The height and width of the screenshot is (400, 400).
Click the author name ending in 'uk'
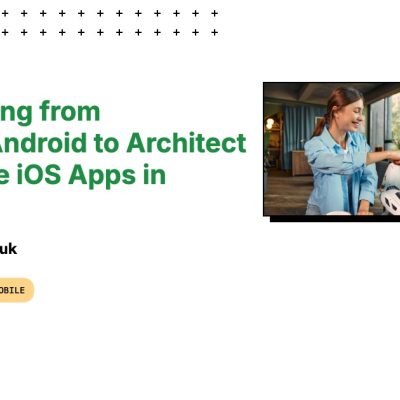tap(8, 249)
